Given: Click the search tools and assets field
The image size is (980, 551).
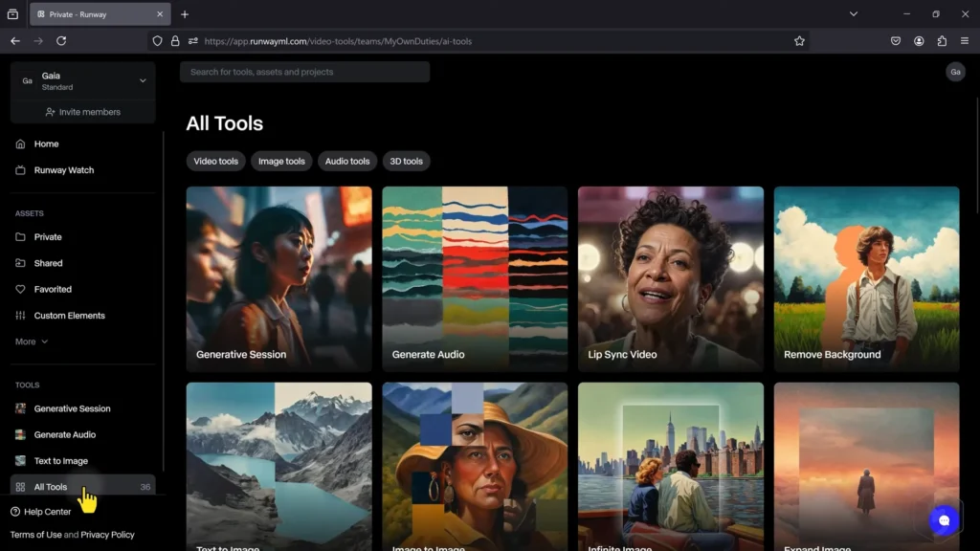Looking at the screenshot, I should pos(304,72).
